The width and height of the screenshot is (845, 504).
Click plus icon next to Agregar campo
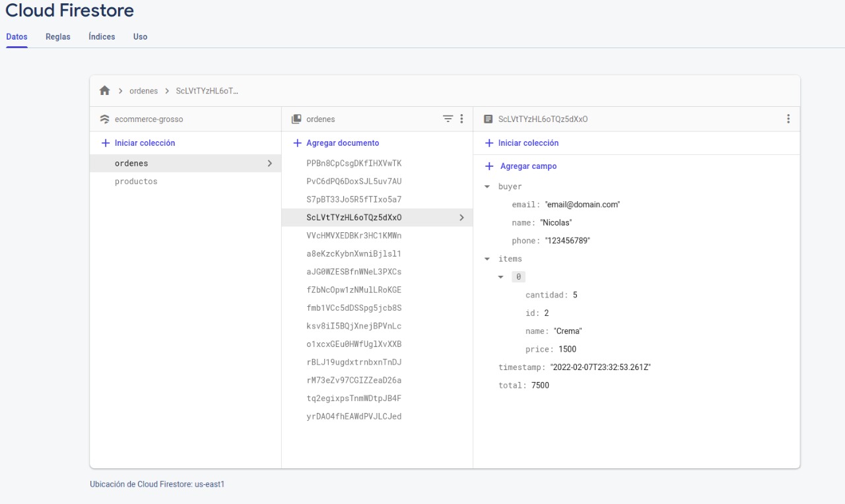(489, 166)
